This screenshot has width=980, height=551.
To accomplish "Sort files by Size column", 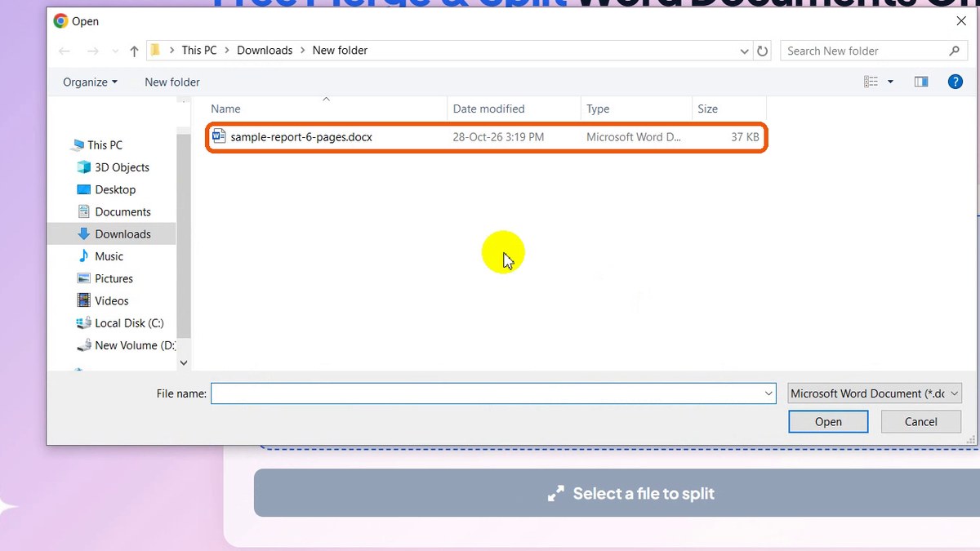I will (728, 109).
